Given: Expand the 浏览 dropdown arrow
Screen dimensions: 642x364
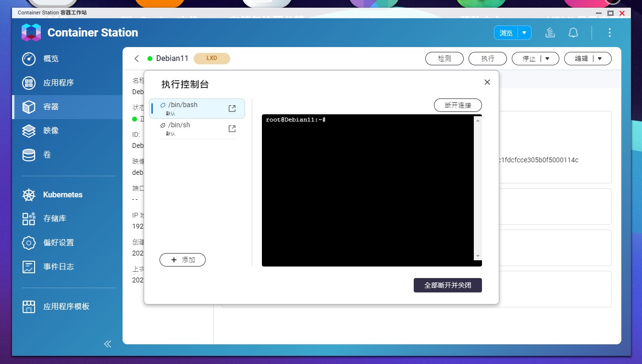Looking at the screenshot, I should pyautogui.click(x=524, y=33).
